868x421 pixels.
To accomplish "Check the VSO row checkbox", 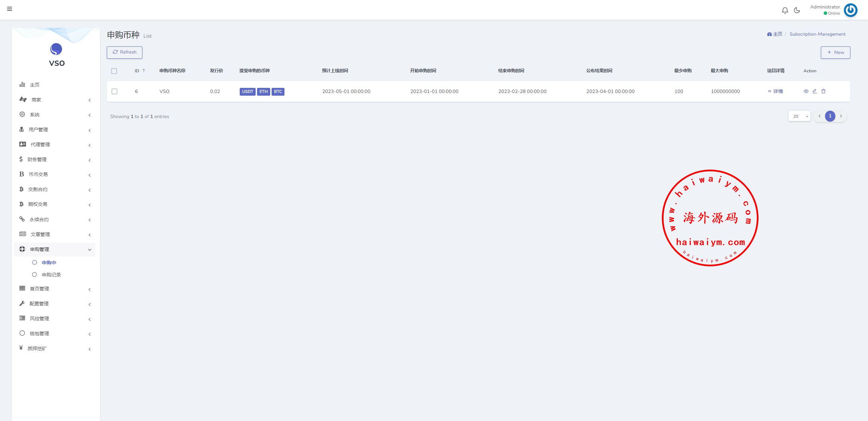I will click(115, 92).
